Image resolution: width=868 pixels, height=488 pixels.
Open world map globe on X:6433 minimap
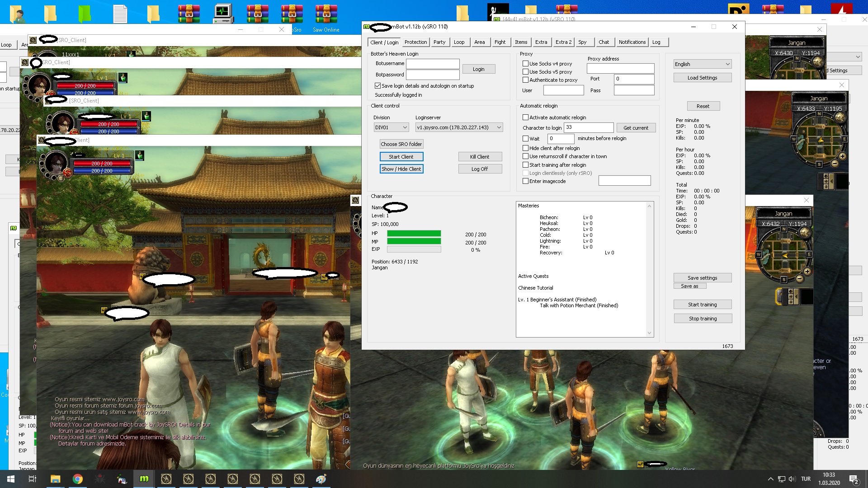(x=840, y=117)
